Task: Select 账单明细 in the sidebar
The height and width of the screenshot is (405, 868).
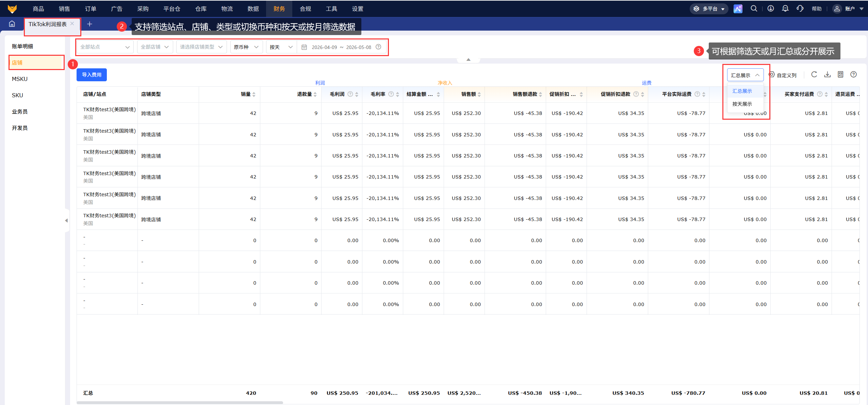Action: (x=22, y=46)
